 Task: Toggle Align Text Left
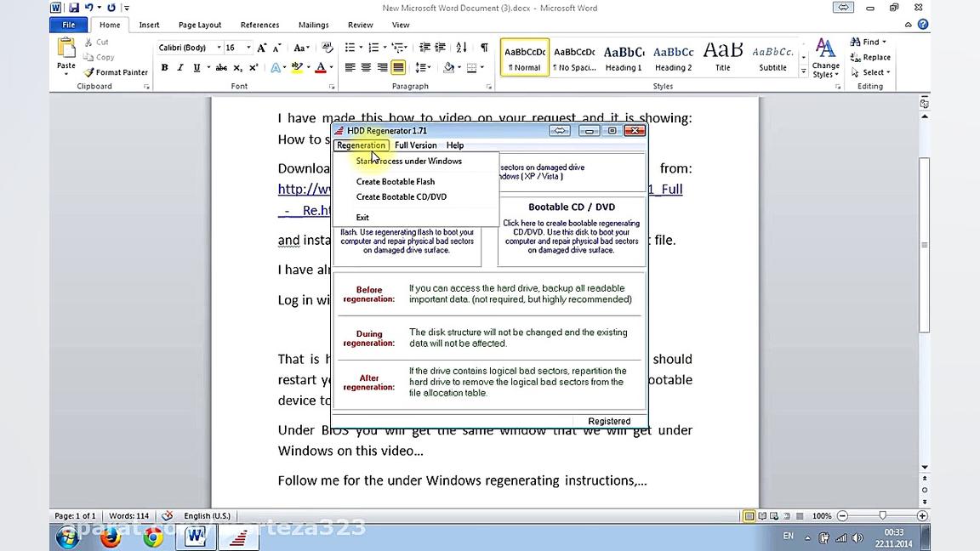click(350, 67)
